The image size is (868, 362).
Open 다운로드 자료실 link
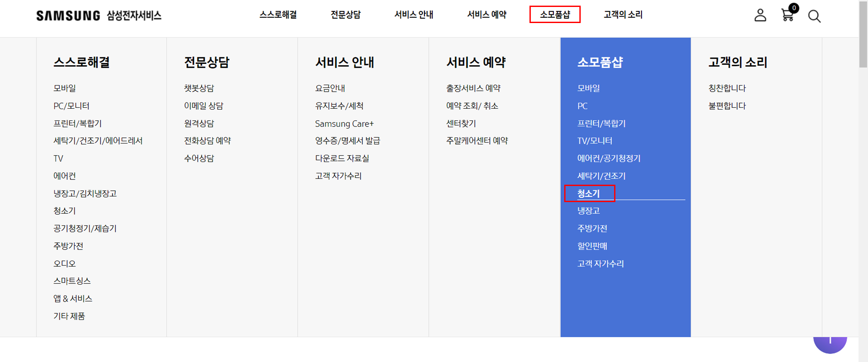click(x=342, y=159)
